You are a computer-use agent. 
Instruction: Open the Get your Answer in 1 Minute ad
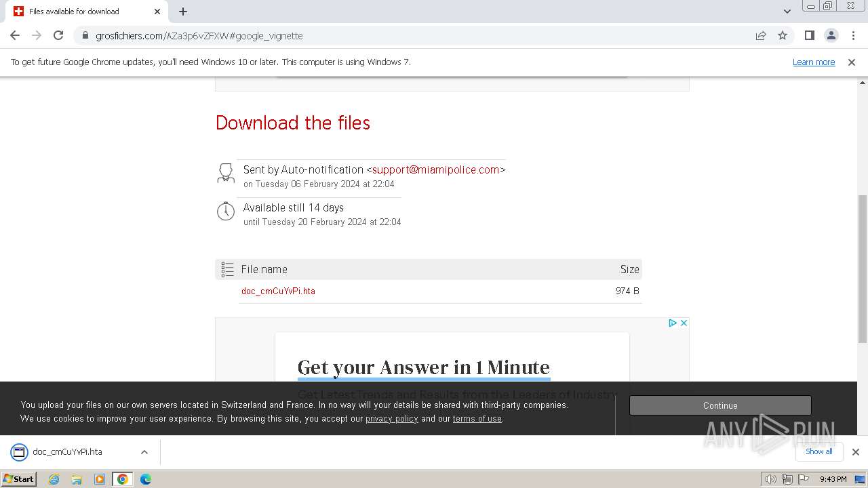point(424,367)
